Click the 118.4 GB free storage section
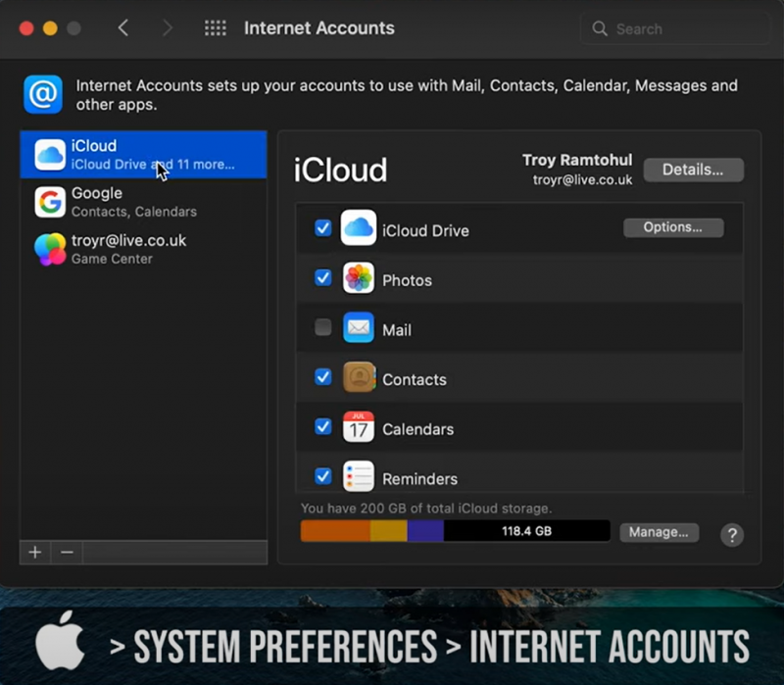Image resolution: width=784 pixels, height=685 pixels. point(527,531)
